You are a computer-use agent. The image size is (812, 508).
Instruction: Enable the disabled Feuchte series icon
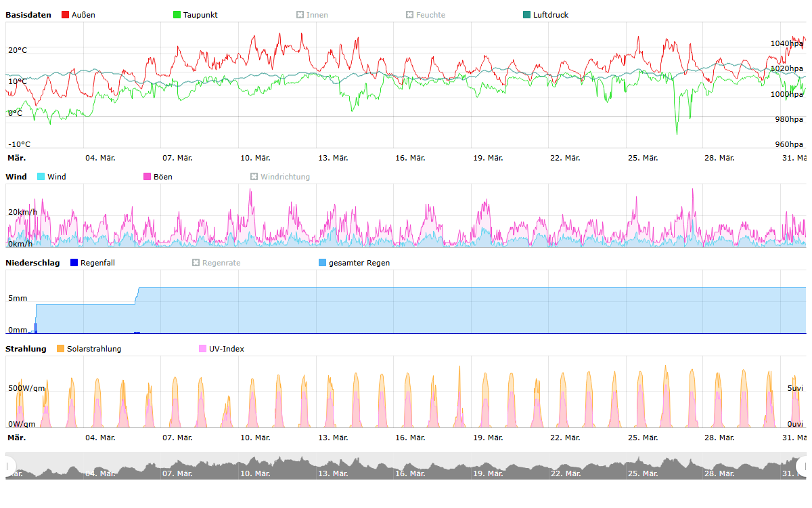409,15
